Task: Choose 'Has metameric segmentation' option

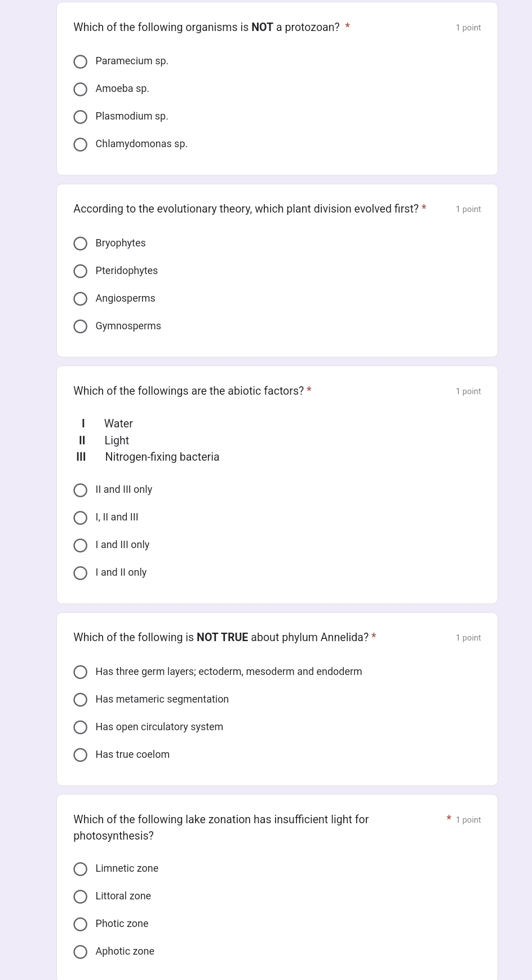Action: 81,700
